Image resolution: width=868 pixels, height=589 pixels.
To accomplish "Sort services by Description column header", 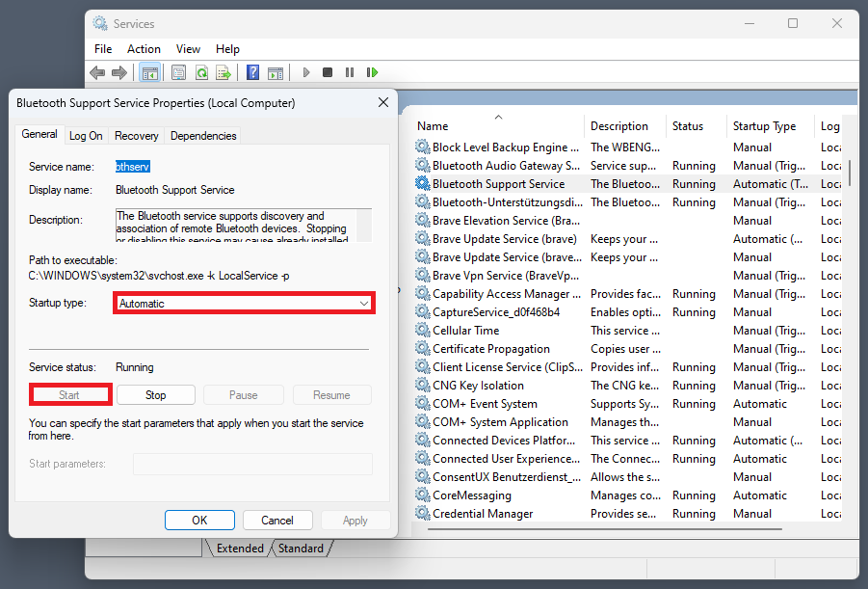I will click(625, 125).
